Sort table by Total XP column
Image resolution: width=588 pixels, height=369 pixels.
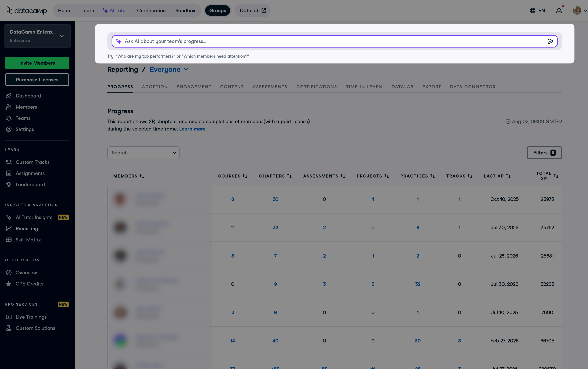pos(556,176)
